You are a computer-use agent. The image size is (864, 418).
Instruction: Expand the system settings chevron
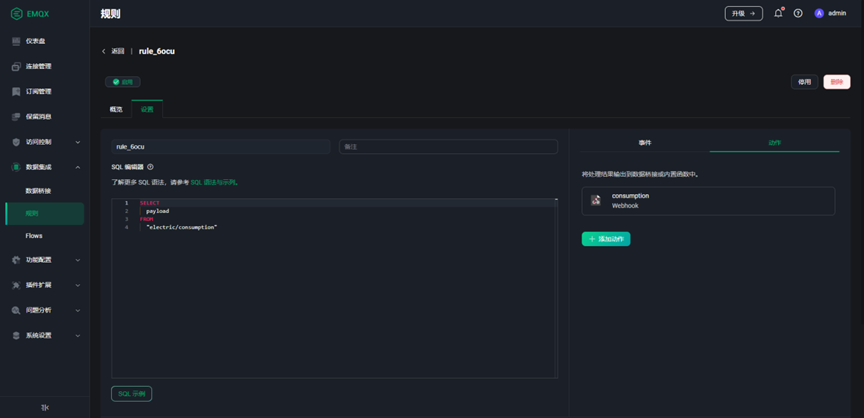click(78, 335)
